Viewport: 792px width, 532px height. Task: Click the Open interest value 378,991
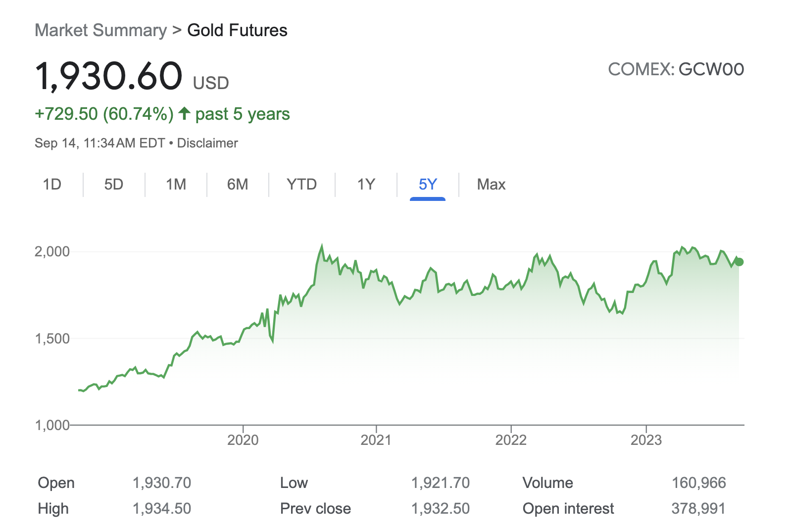point(698,508)
